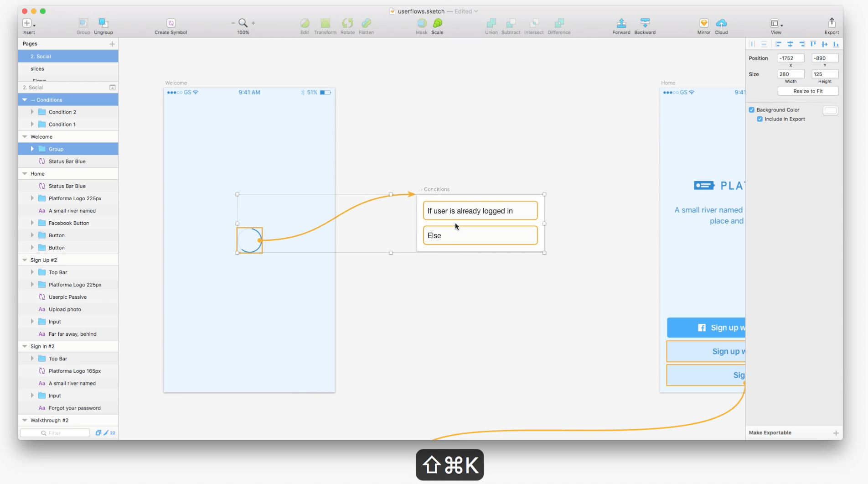Expand the Facebook Button group
868x484 pixels.
[32, 223]
